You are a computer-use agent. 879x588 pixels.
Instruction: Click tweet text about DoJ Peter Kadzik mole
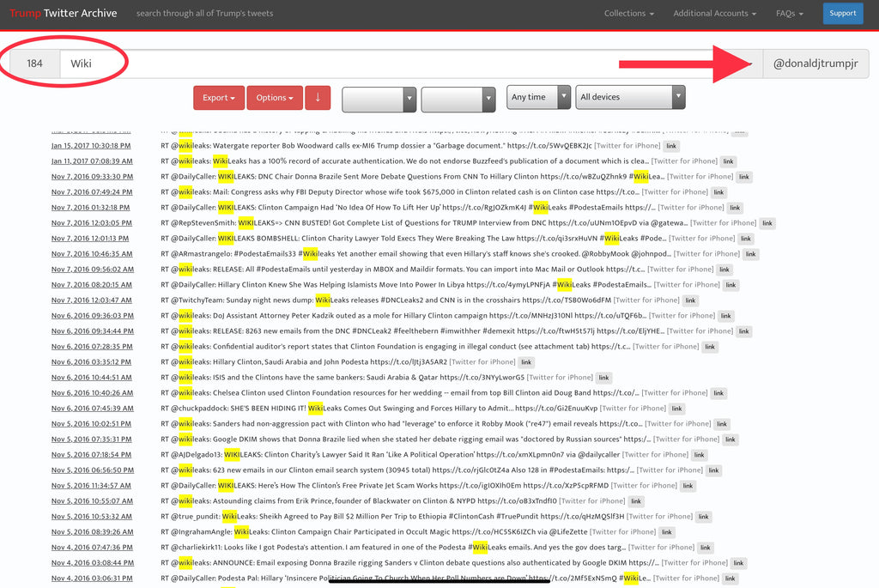click(403, 316)
